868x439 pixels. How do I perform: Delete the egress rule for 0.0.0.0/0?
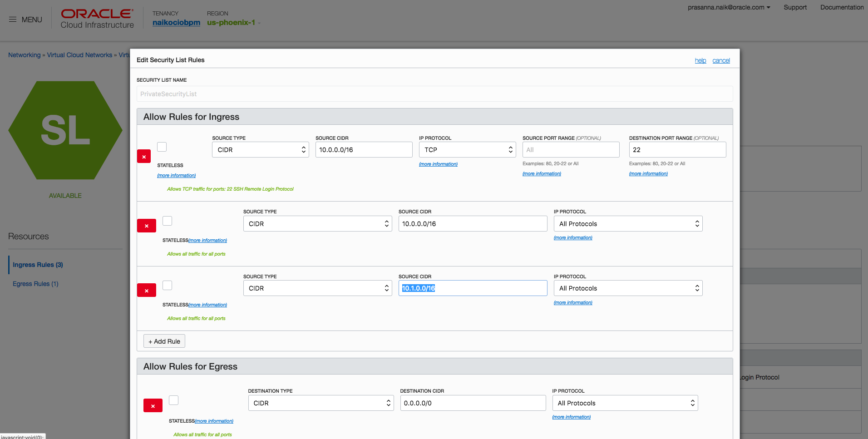click(x=153, y=406)
